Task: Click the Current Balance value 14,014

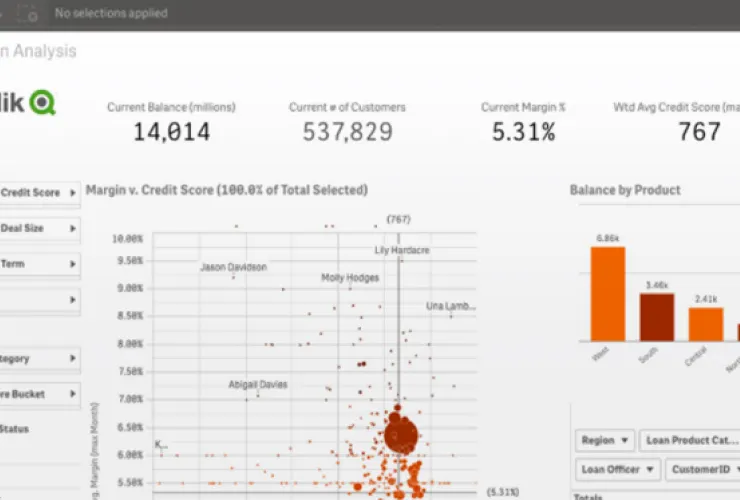Action: pyautogui.click(x=172, y=132)
